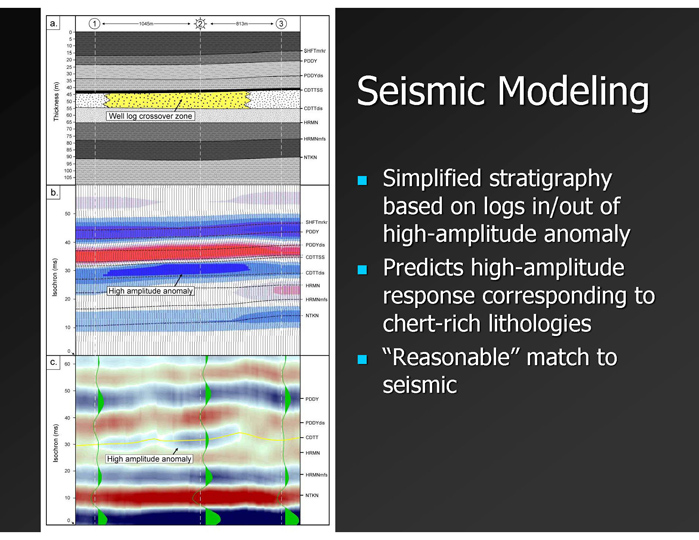
Task: Click the 'Well log crossover zone' callout
Action: (x=150, y=116)
